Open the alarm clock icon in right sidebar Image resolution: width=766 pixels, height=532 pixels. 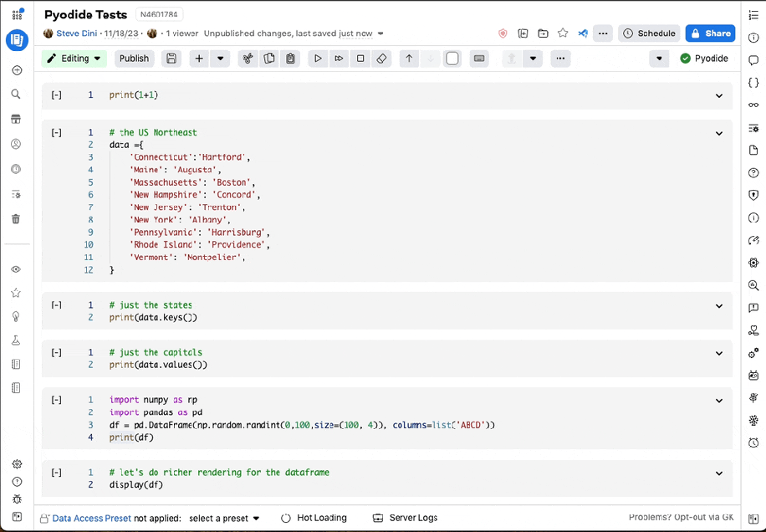[753, 443]
